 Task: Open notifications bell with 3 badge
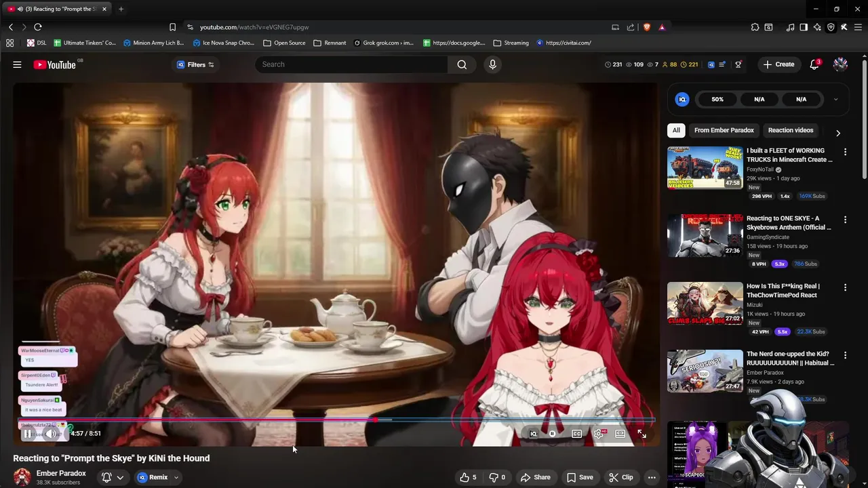814,64
